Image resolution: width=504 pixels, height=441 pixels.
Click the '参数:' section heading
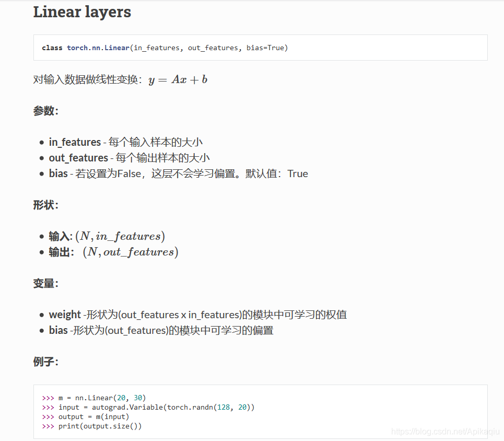45,111
